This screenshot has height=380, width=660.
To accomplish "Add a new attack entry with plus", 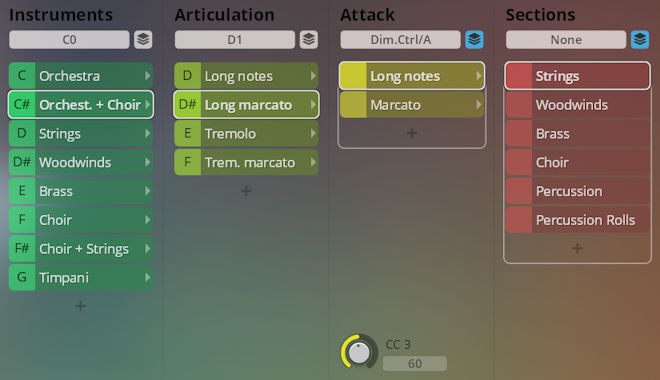I will (x=412, y=133).
